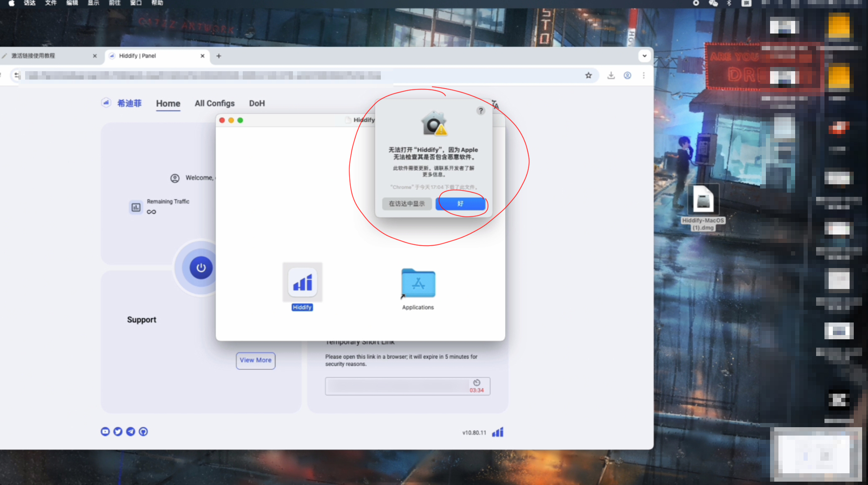This screenshot has height=485, width=868.
Task: Open the Telegram social icon
Action: coord(131,432)
